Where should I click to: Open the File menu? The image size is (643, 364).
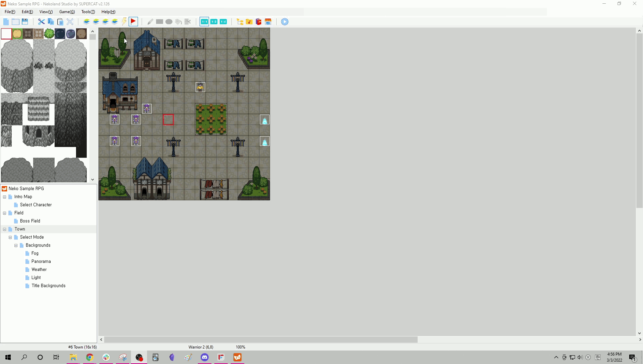pyautogui.click(x=10, y=12)
